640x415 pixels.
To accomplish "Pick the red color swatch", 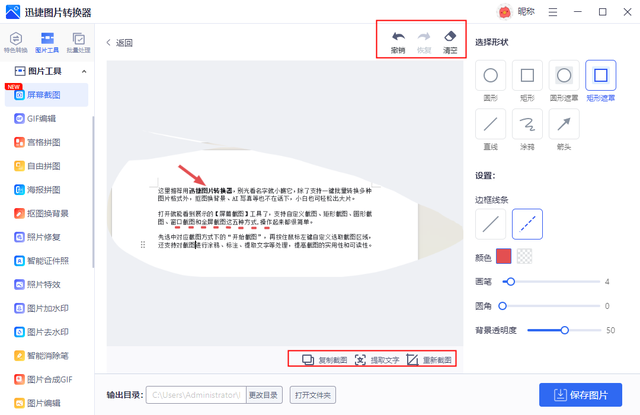I will (x=503, y=256).
